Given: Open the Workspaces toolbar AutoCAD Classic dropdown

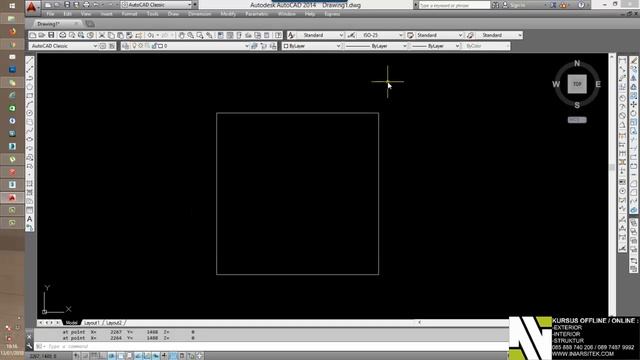Looking at the screenshot, I should pos(63,46).
